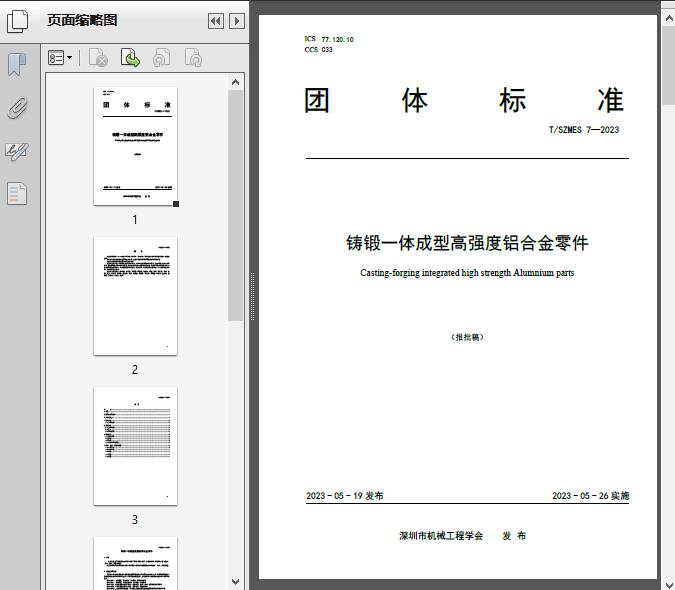
Task: Click the '(报批稿)' text
Action: pyautogui.click(x=467, y=337)
